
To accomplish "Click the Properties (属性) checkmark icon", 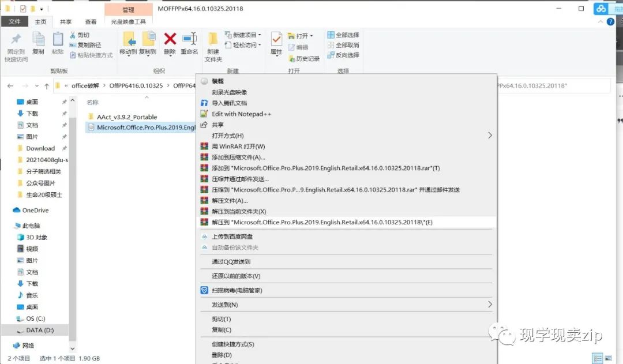I will tap(276, 39).
